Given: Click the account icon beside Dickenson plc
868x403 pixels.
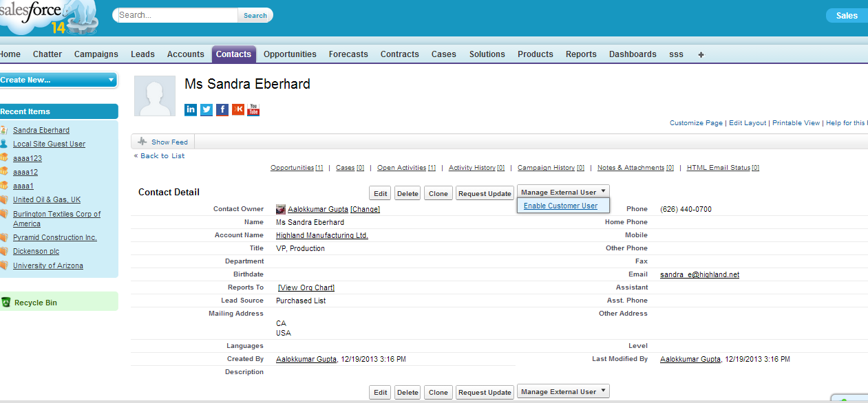Looking at the screenshot, I should (x=4, y=252).
